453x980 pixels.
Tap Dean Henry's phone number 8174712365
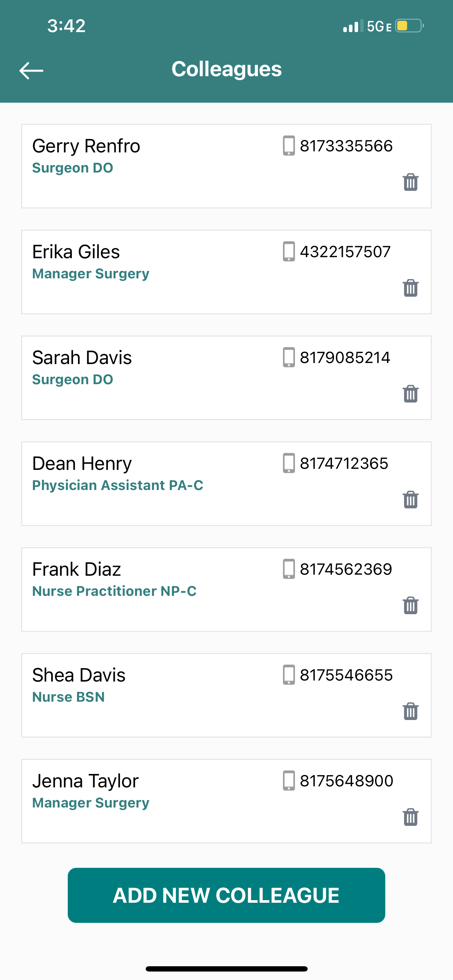[344, 464]
